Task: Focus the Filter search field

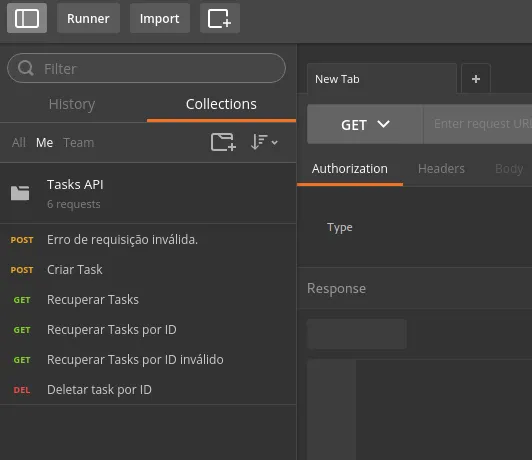Action: point(146,68)
